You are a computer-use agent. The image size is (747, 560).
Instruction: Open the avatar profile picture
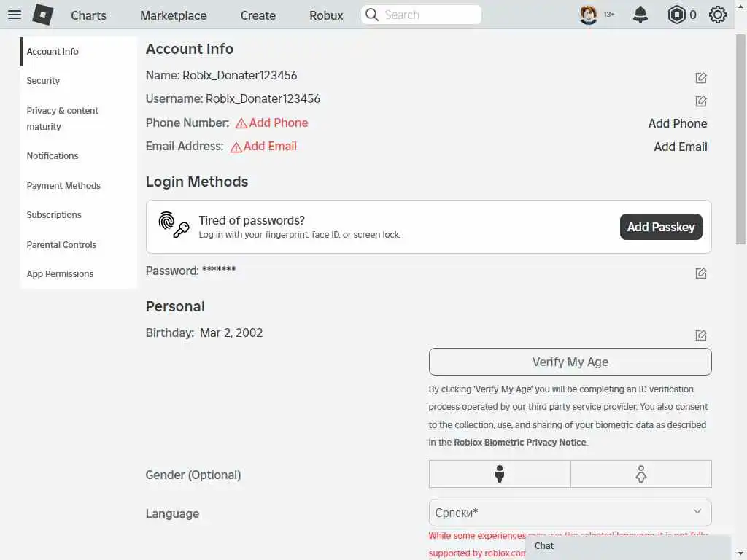(589, 15)
